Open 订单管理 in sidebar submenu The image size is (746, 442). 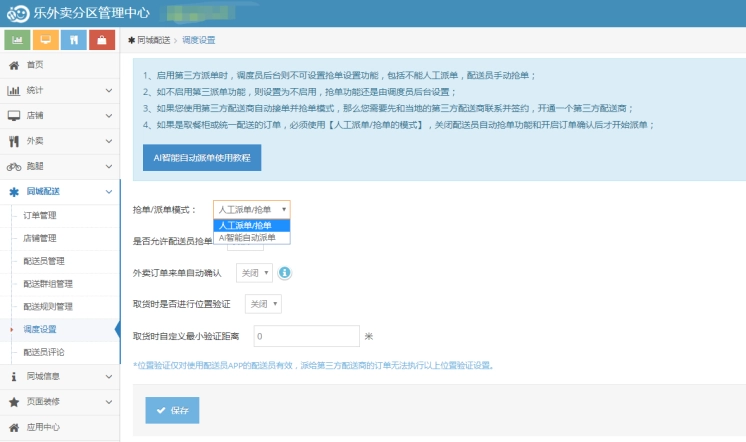pyautogui.click(x=40, y=215)
